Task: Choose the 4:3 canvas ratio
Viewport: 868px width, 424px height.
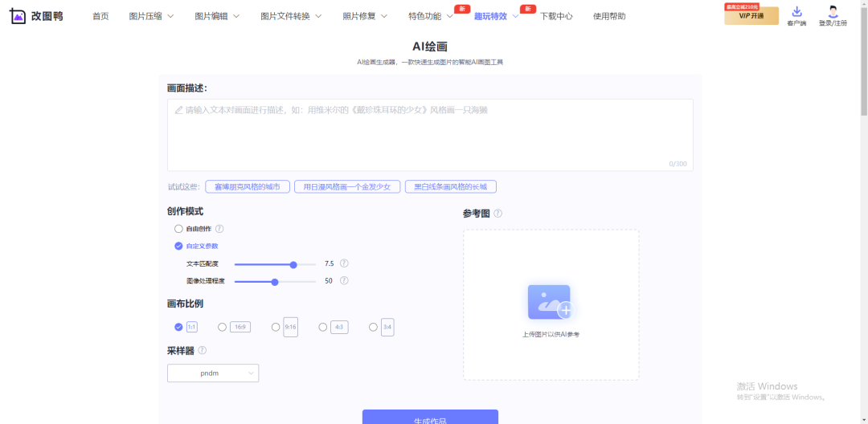Action: point(323,328)
